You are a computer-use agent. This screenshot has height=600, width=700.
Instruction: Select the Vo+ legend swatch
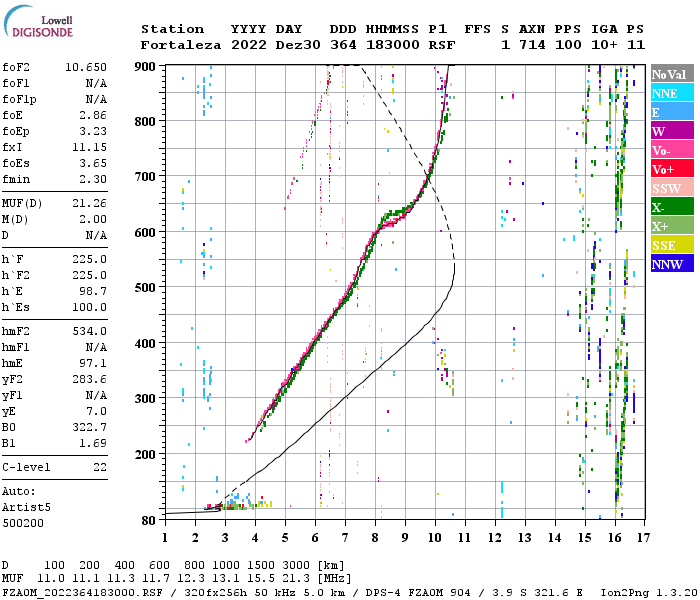click(672, 169)
